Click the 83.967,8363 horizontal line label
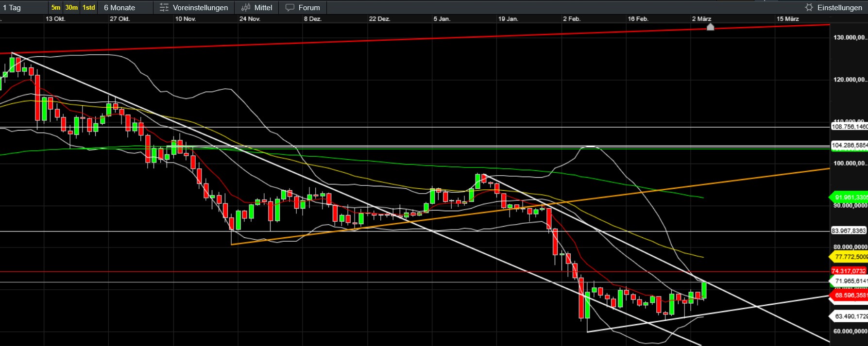868x346 pixels. [849, 231]
